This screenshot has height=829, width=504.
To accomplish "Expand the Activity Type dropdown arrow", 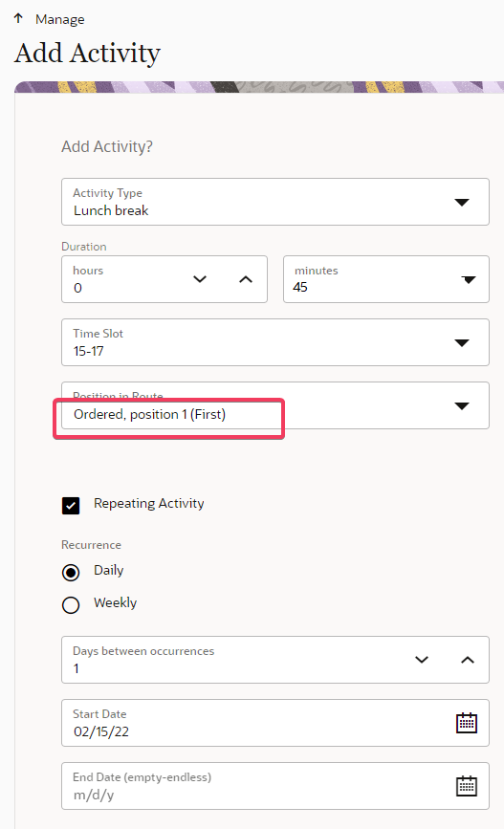I will [462, 202].
